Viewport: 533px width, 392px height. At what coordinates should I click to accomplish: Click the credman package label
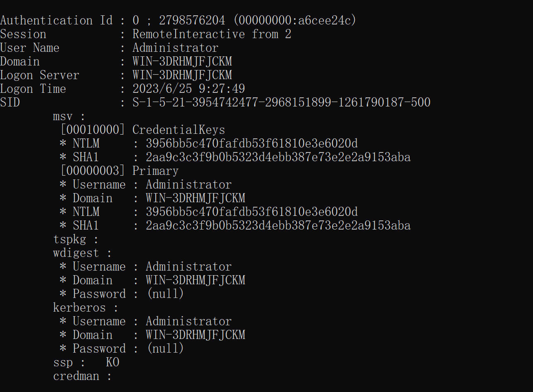(x=76, y=376)
